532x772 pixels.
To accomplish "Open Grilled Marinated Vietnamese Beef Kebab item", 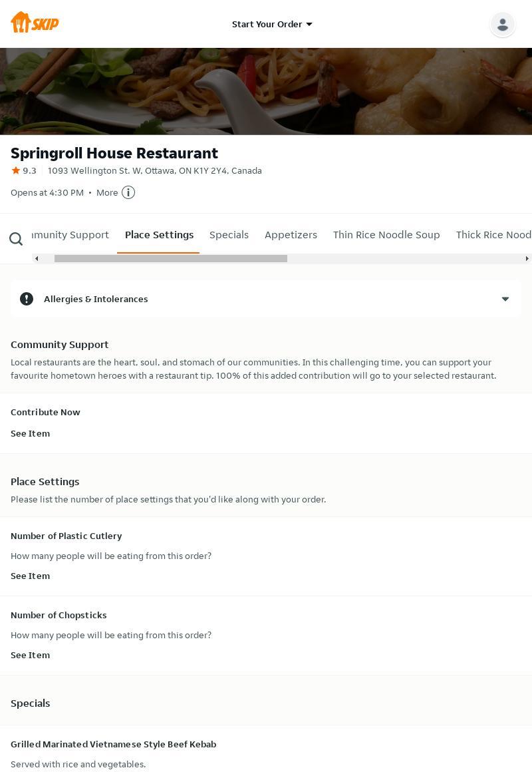I will tap(113, 744).
